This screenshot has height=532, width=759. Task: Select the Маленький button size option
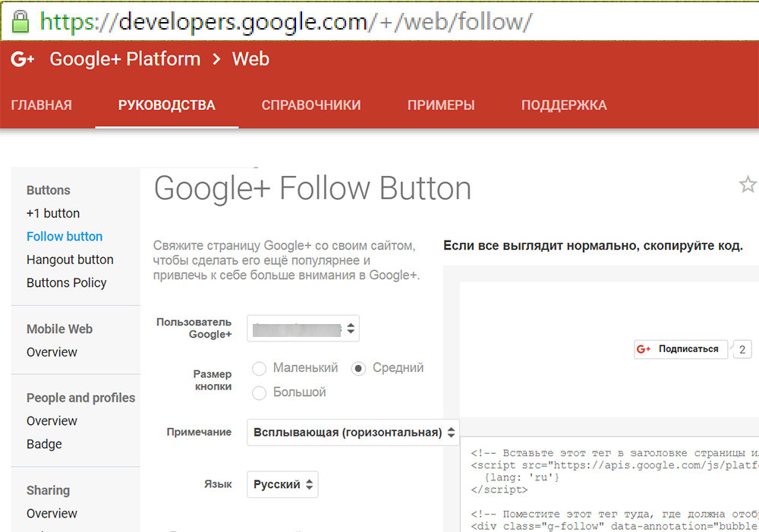tap(259, 368)
